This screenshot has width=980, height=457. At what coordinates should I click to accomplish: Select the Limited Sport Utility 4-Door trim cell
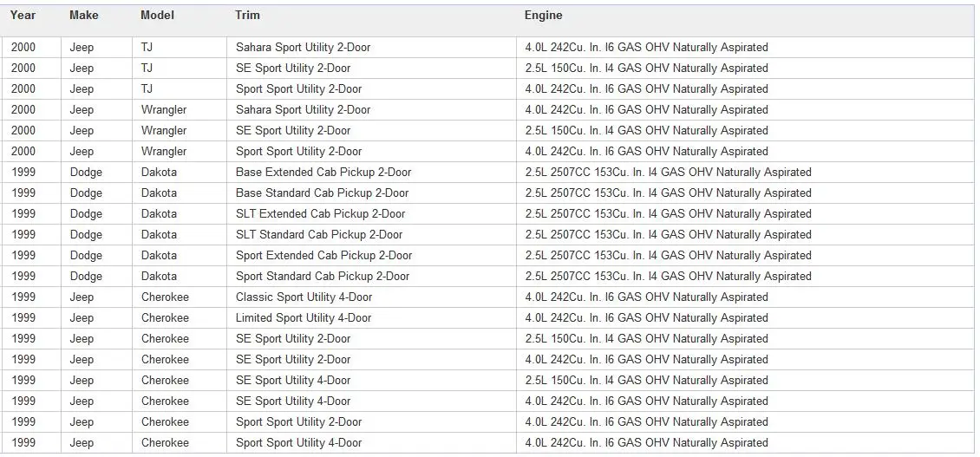pos(304,318)
